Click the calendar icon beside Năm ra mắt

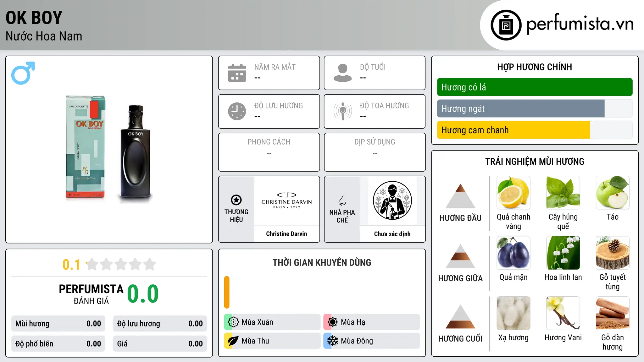[237, 73]
